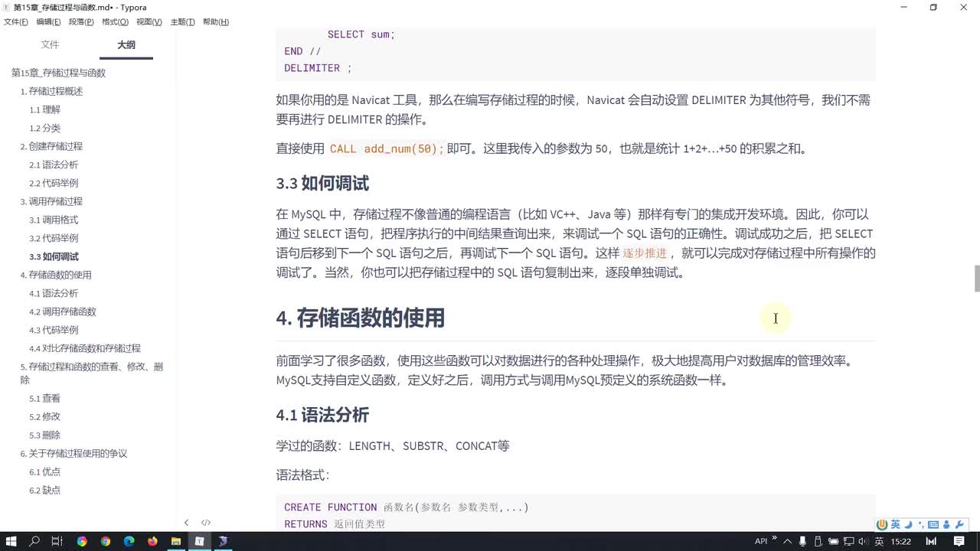Open the 主题(T) menu
The image size is (980, 551).
coord(181,21)
